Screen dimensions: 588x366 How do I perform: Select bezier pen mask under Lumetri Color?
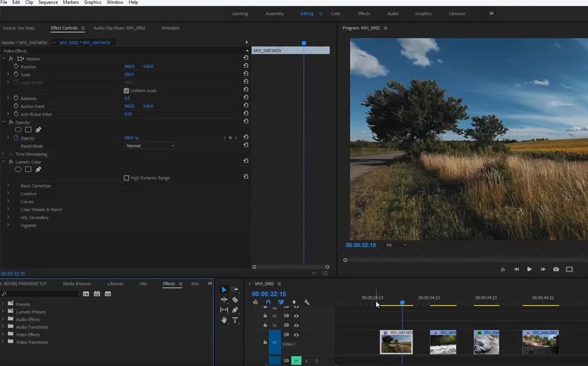click(38, 169)
